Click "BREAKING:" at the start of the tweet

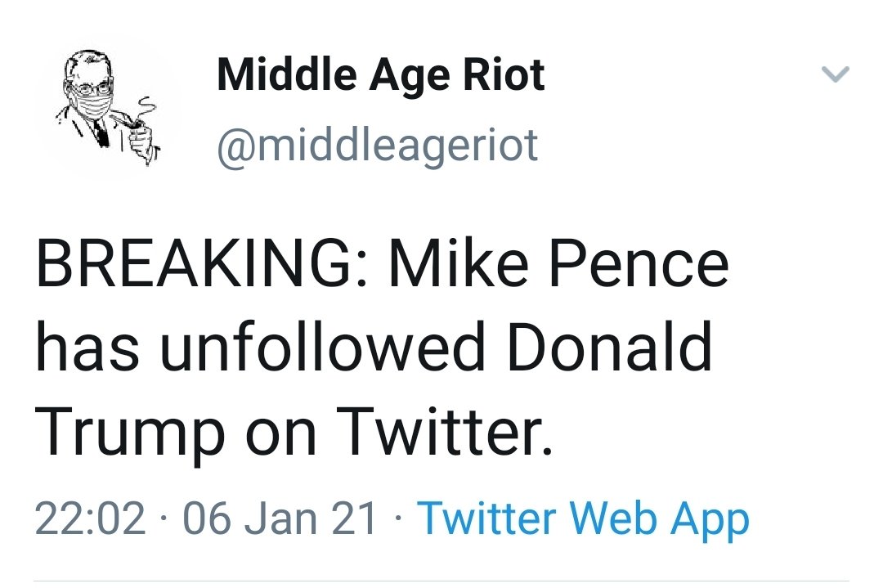pos(202,266)
